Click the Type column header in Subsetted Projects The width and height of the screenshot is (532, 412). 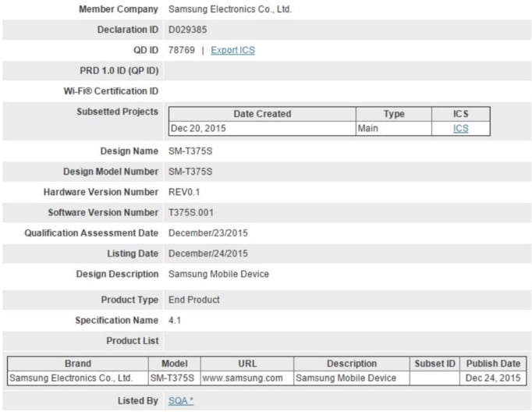(394, 114)
